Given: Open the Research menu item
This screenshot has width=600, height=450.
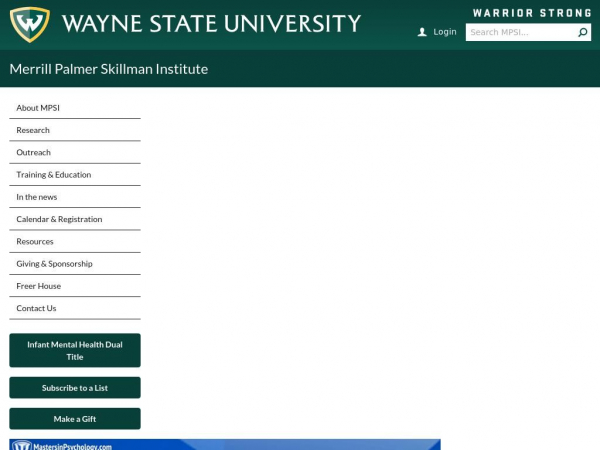Looking at the screenshot, I should 75,130.
